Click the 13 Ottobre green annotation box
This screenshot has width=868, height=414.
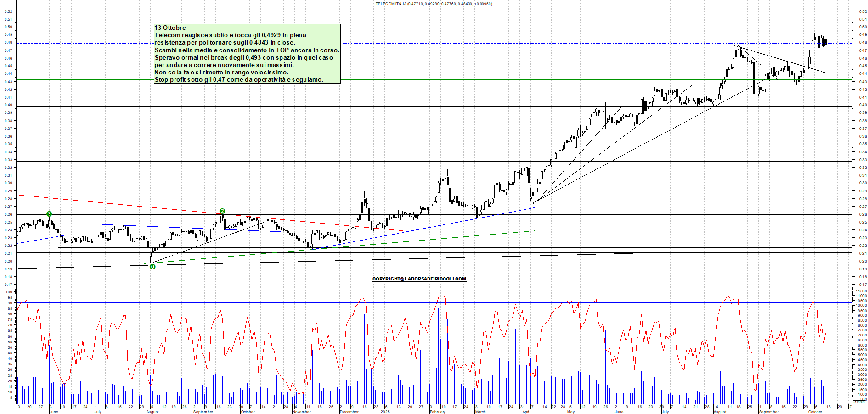(247, 54)
